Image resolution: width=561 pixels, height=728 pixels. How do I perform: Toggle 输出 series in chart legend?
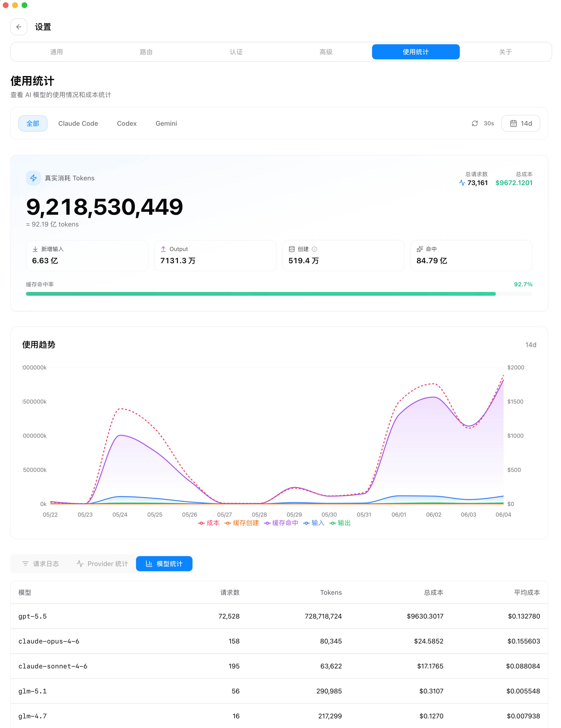[x=340, y=523]
